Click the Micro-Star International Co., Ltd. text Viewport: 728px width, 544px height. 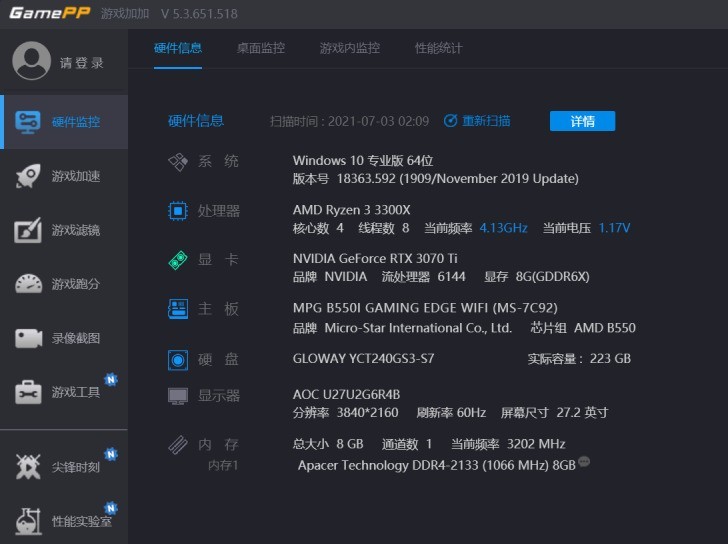(x=418, y=328)
